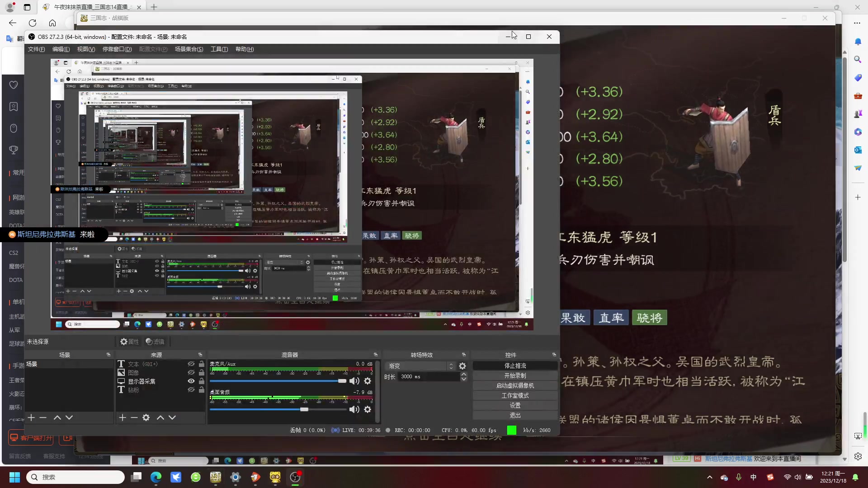Viewport: 868px width, 488px height.
Task: Adjust the 麦克风/Aux volume slider
Action: [342, 381]
